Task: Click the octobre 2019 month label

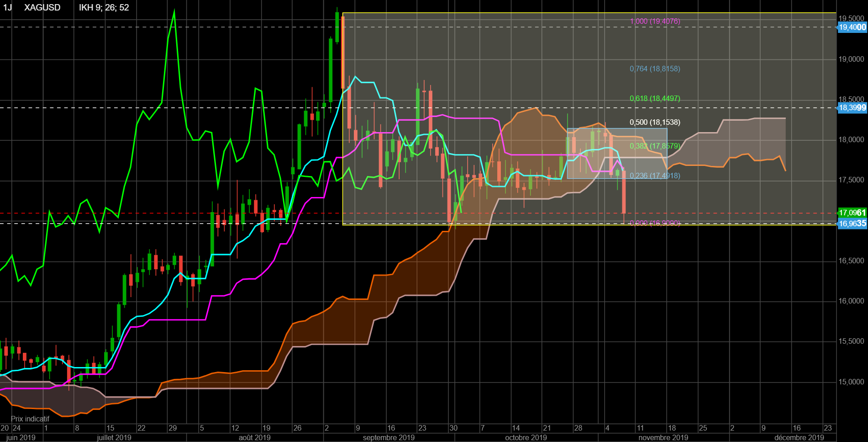Action: (x=526, y=437)
